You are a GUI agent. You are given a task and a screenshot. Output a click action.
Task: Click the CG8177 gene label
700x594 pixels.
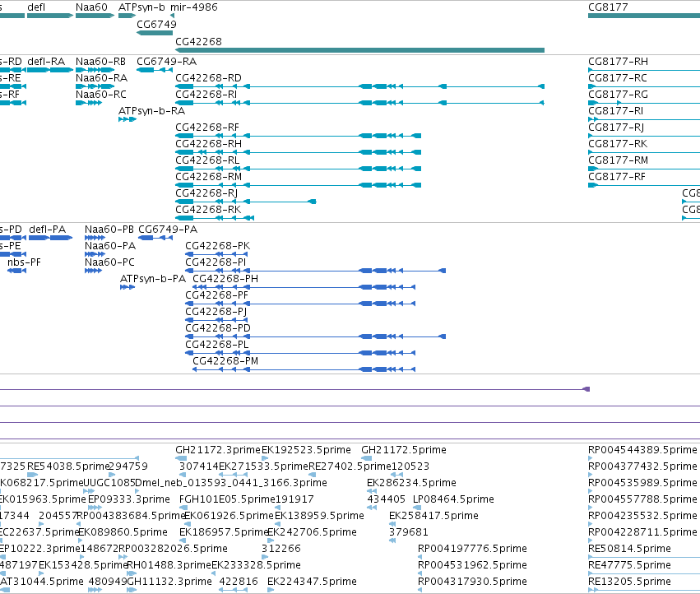(608, 7)
